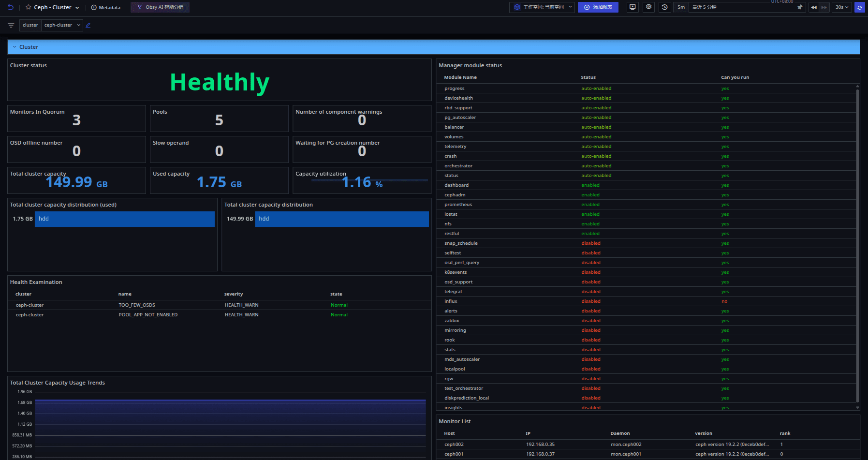Select POOL_APP_NOT_ENABLED health check row

[219, 315]
